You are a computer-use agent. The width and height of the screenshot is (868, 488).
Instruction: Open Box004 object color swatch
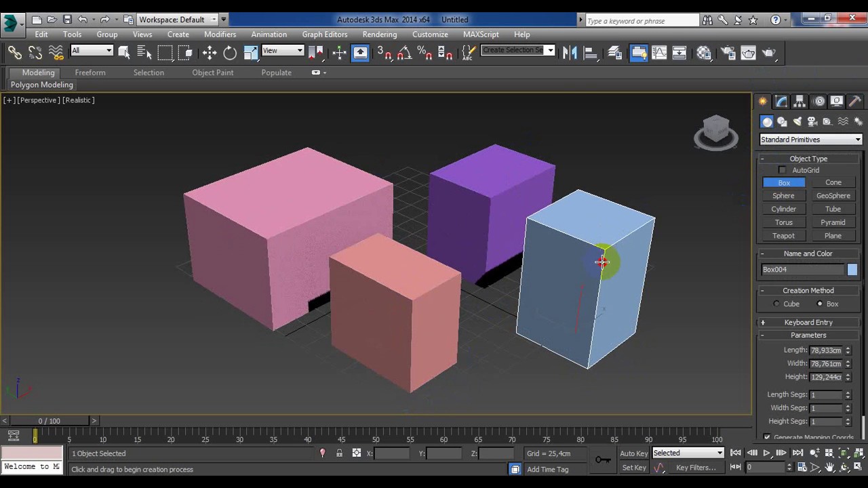click(x=852, y=270)
